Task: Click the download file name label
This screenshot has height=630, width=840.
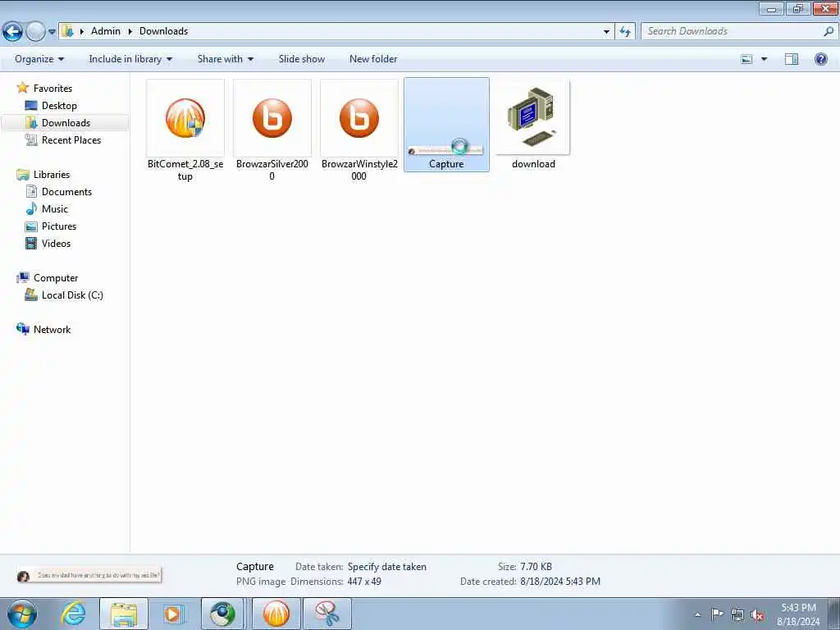Action: click(533, 164)
